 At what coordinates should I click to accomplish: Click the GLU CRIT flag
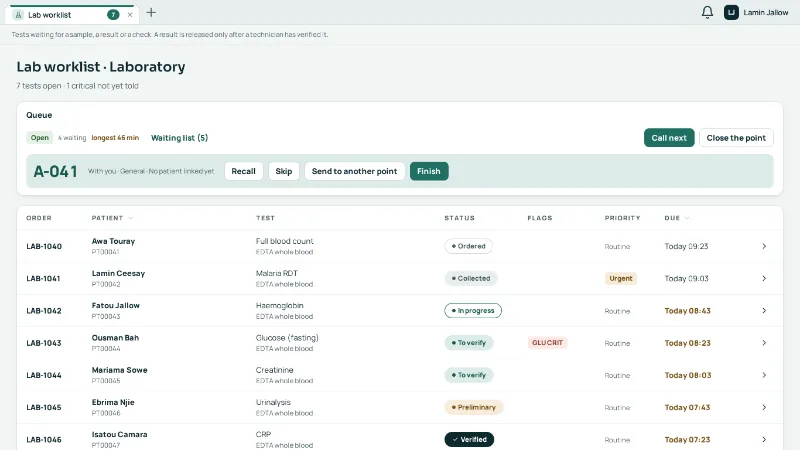[547, 342]
